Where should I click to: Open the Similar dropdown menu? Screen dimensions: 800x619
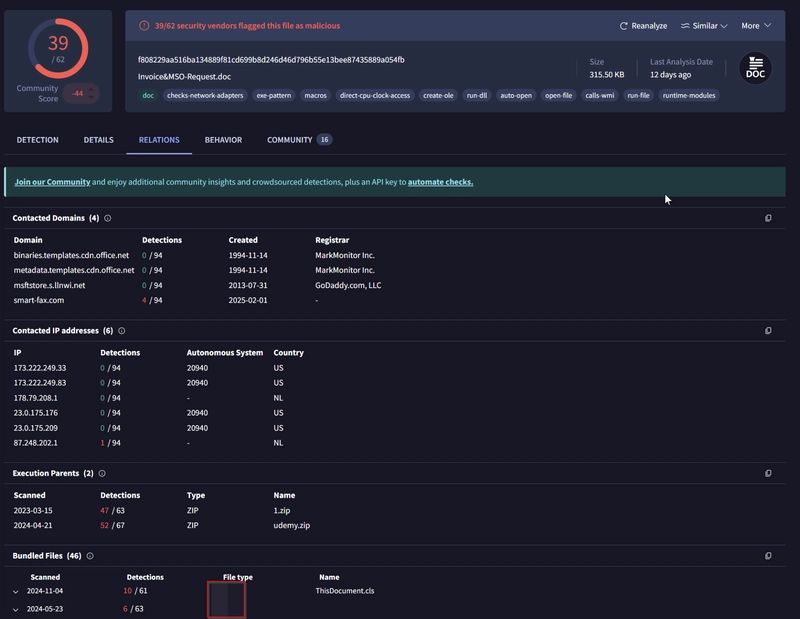[x=704, y=26]
